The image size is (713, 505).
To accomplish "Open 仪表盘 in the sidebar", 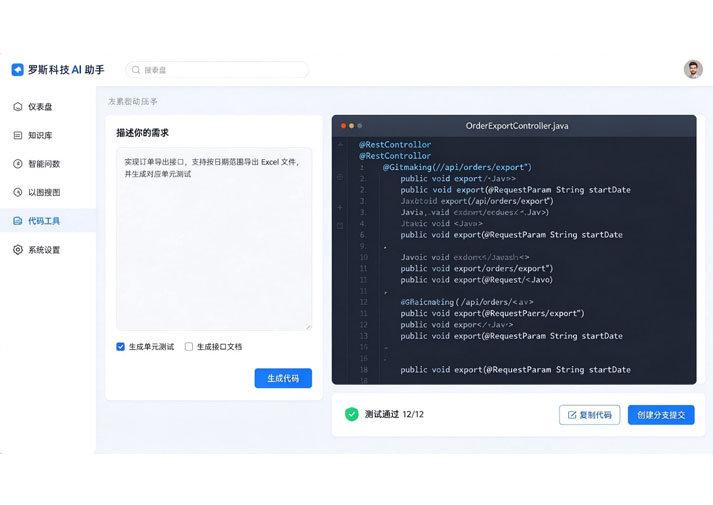I will (x=48, y=107).
